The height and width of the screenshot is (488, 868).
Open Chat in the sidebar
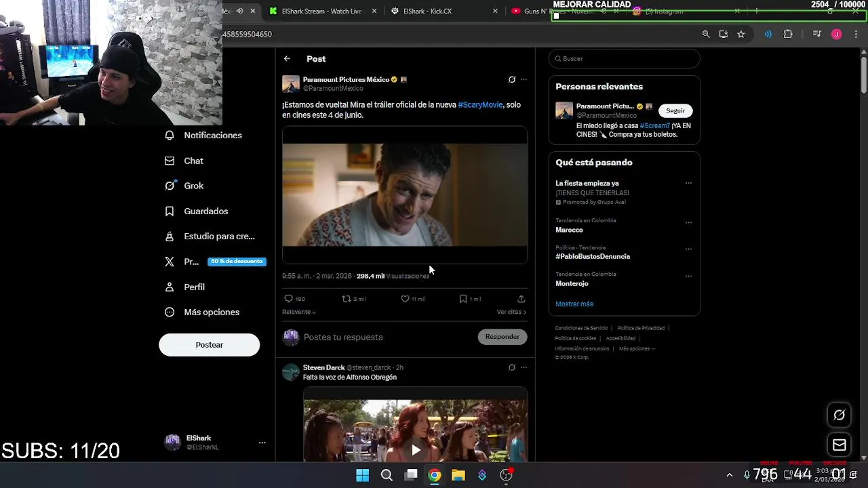[x=184, y=161]
